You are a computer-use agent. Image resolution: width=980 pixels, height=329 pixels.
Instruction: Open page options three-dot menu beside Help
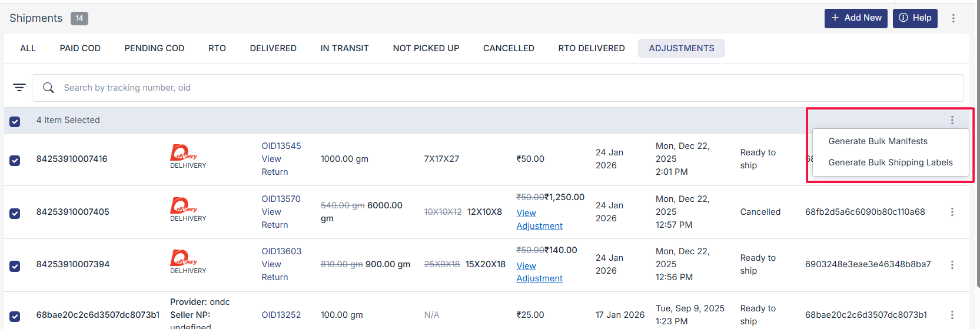(x=954, y=18)
